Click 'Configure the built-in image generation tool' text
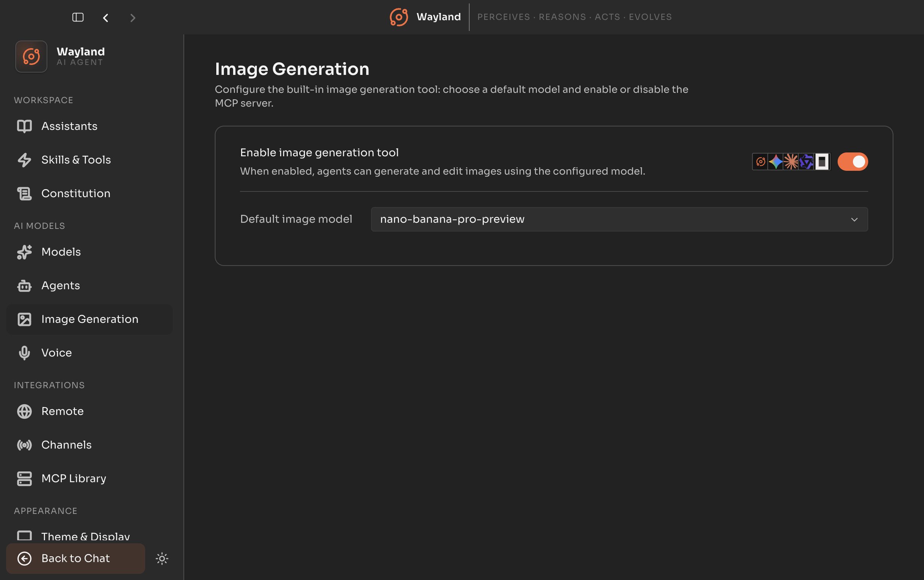The height and width of the screenshot is (580, 924). pyautogui.click(x=451, y=96)
